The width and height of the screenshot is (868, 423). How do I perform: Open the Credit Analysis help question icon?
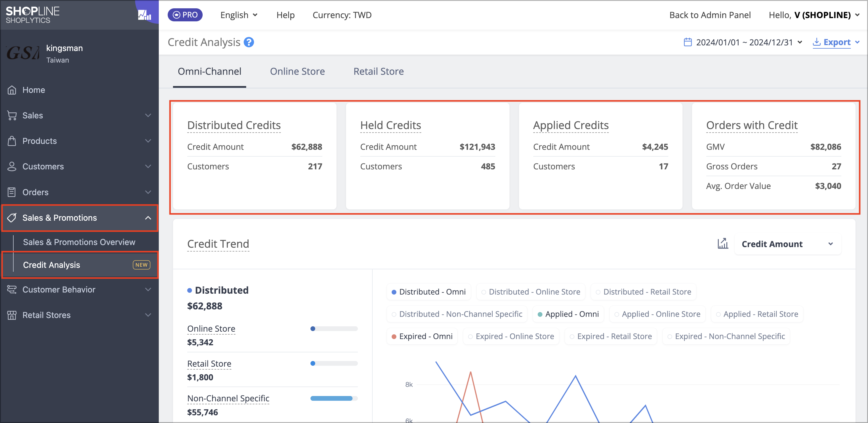coord(249,42)
